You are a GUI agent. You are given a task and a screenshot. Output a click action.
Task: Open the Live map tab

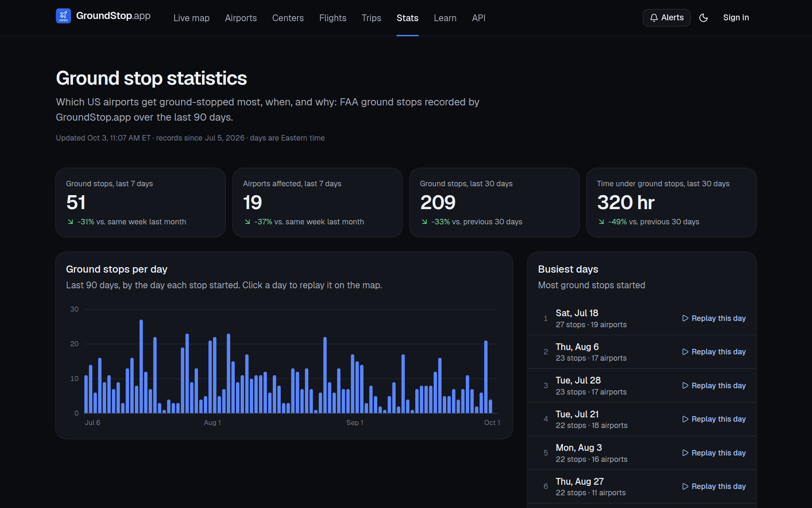[192, 18]
